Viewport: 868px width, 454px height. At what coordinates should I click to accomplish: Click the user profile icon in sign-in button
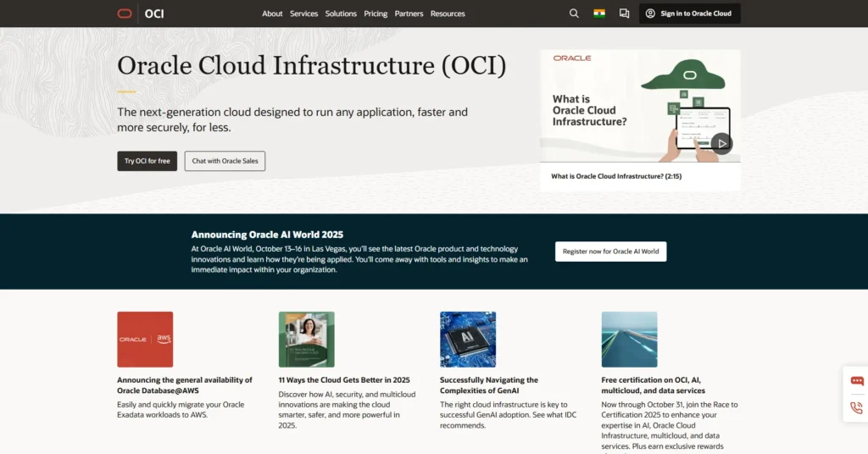click(650, 14)
